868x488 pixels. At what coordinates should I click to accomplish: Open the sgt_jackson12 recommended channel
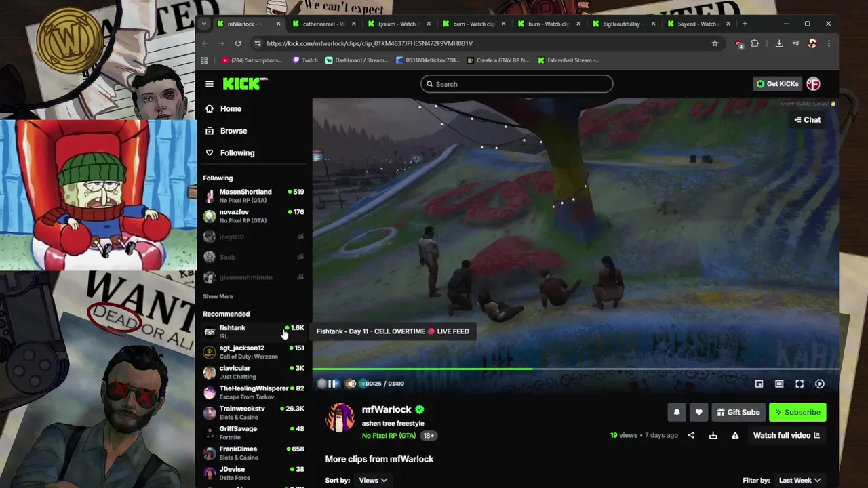254,352
